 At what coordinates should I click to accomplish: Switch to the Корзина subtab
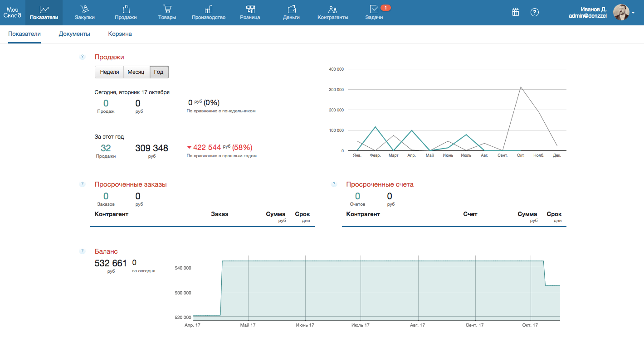pos(120,34)
